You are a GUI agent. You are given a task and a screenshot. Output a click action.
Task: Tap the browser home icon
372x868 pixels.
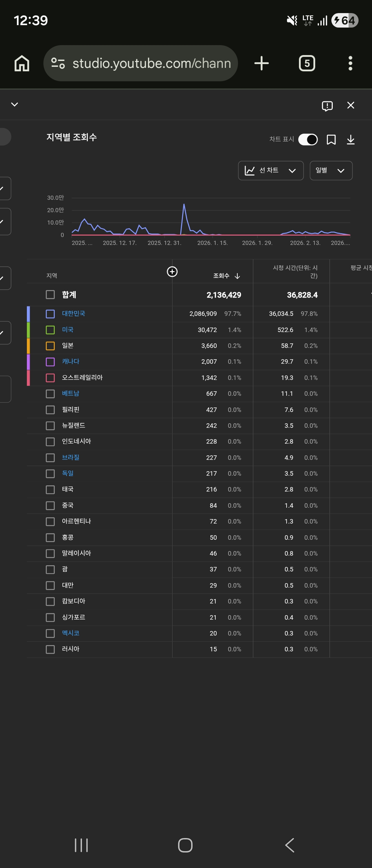22,63
